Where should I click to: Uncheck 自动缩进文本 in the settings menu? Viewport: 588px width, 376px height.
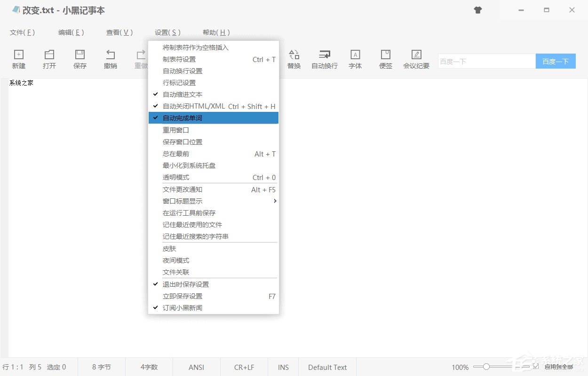[x=183, y=94]
